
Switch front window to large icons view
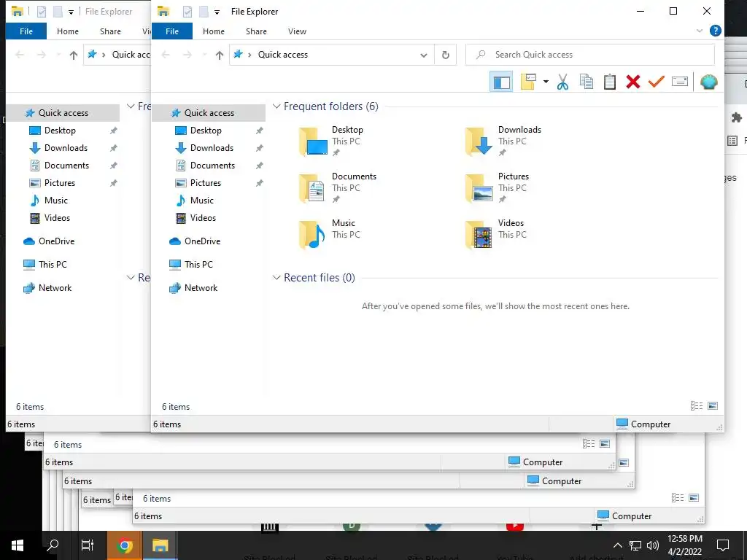(713, 406)
